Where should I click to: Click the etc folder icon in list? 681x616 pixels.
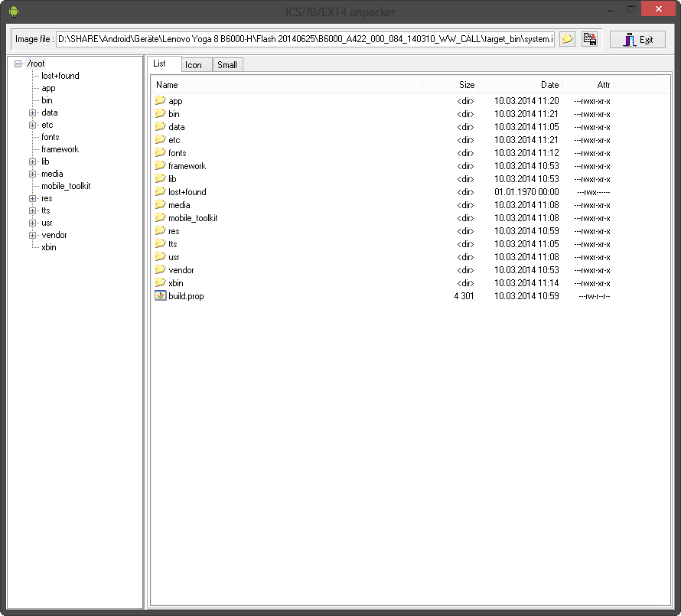(x=160, y=139)
